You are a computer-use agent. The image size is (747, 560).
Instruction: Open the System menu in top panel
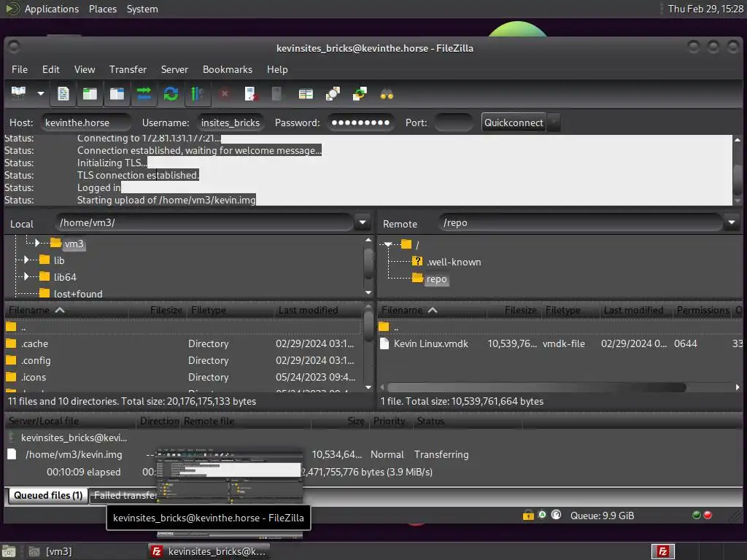coord(142,9)
